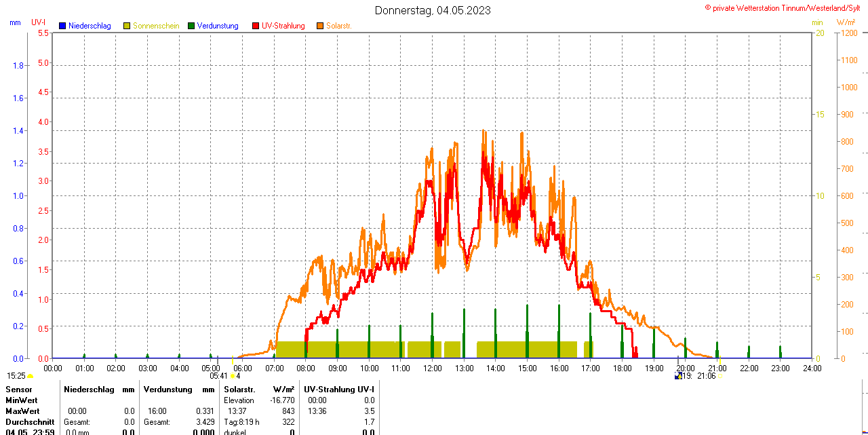Select the Niederschlag legend label

(x=90, y=26)
